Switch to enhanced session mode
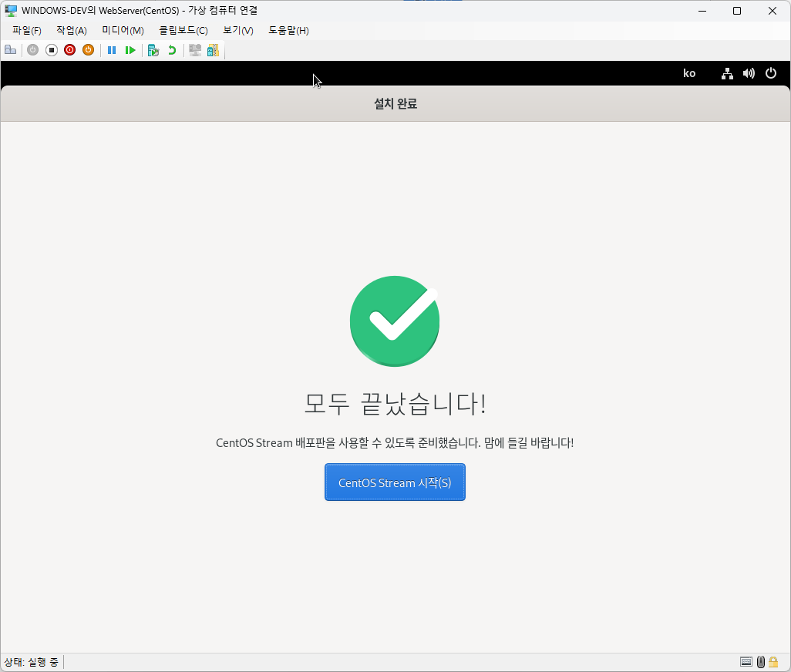The height and width of the screenshot is (672, 791). pos(194,50)
